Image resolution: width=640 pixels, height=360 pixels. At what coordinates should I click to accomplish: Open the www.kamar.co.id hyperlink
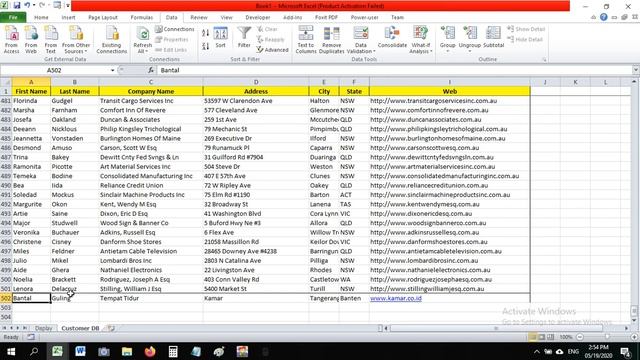(396, 298)
